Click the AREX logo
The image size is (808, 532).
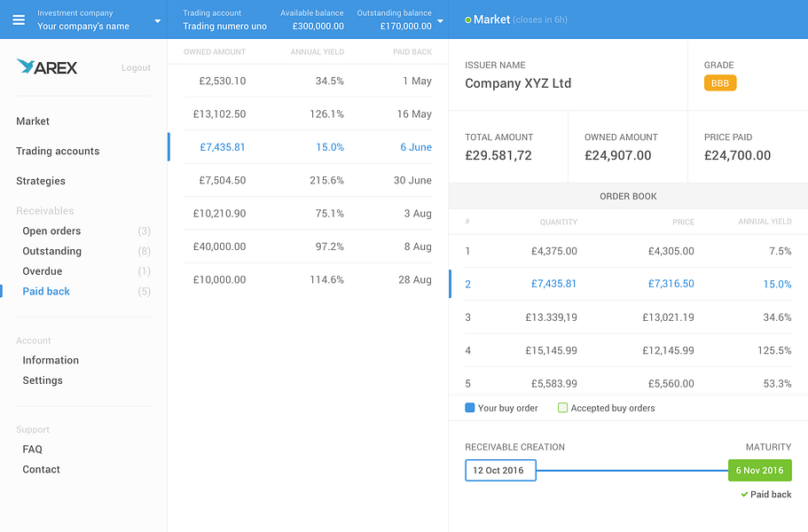(x=46, y=67)
